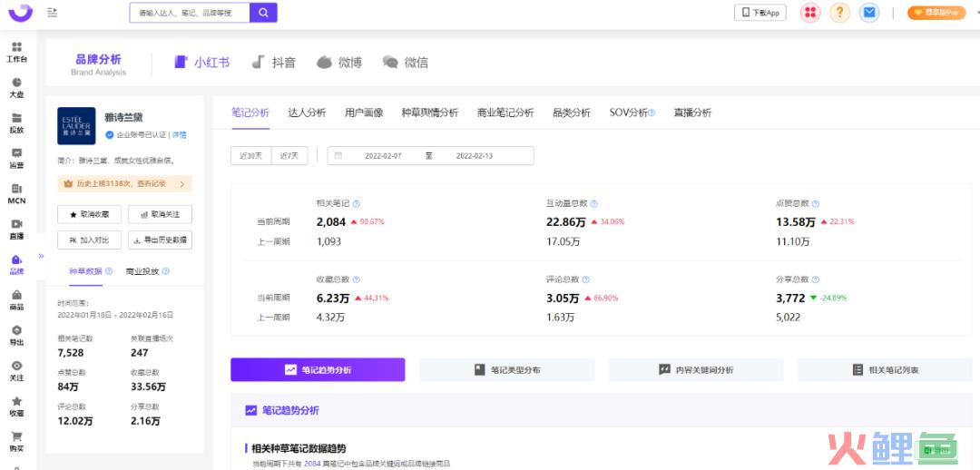Screen dimensions: 980x470
Task: Open the 达人分析 tab
Action: 307,113
